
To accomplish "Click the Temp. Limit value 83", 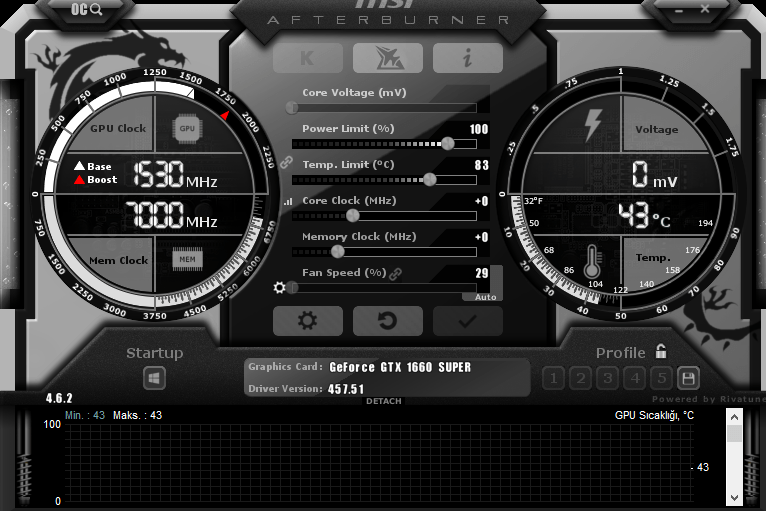I will 482,165.
